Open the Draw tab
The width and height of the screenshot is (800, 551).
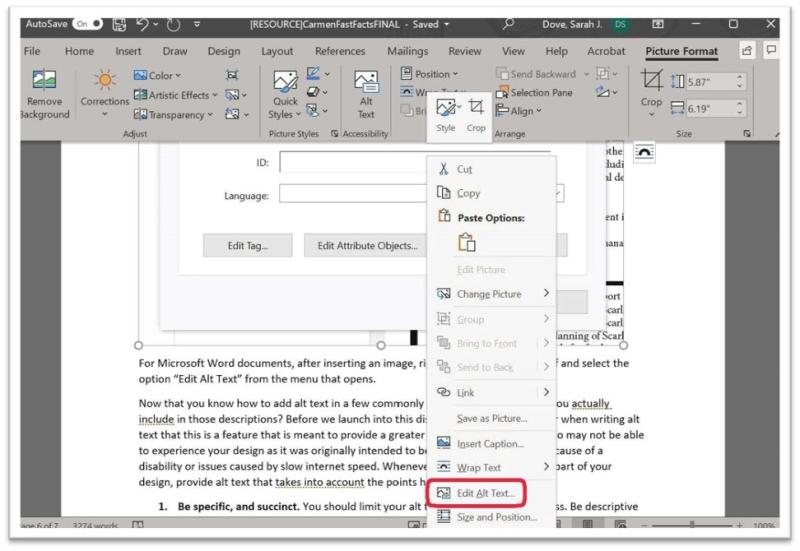[x=175, y=51]
